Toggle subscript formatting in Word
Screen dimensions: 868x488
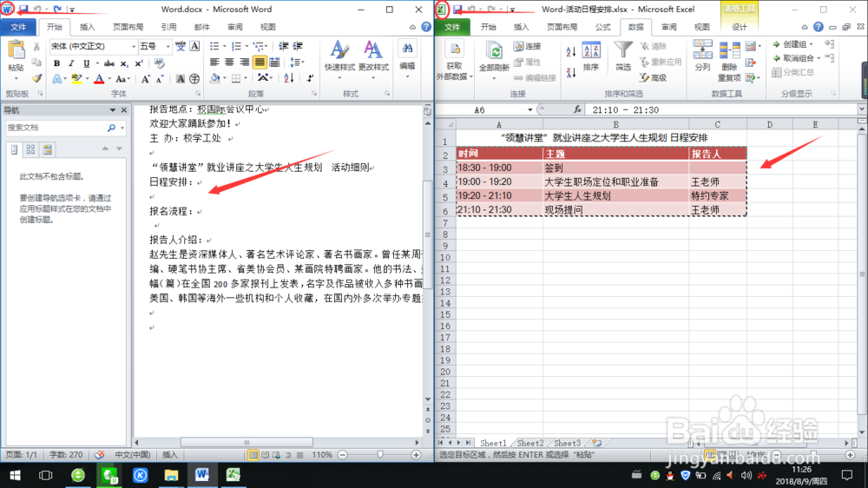pyautogui.click(x=124, y=63)
